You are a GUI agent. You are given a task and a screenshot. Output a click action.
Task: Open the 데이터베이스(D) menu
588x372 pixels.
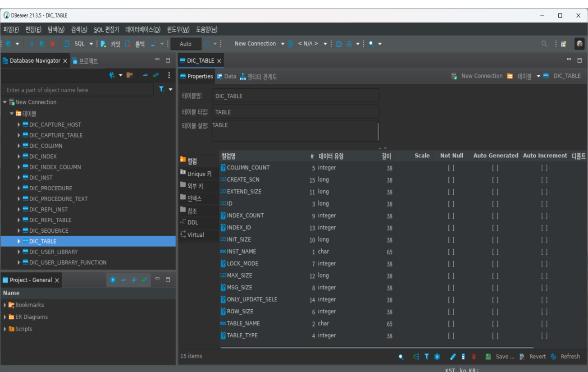(x=143, y=30)
